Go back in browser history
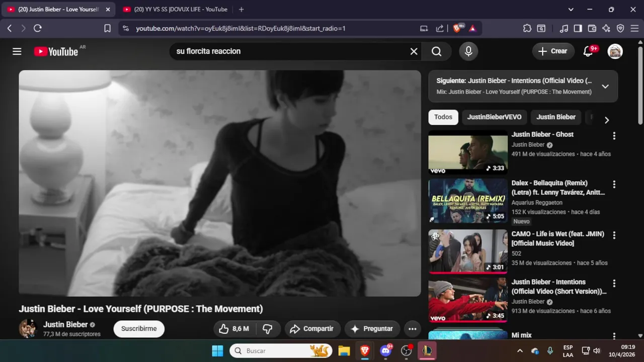The width and height of the screenshot is (644, 362). (10, 29)
